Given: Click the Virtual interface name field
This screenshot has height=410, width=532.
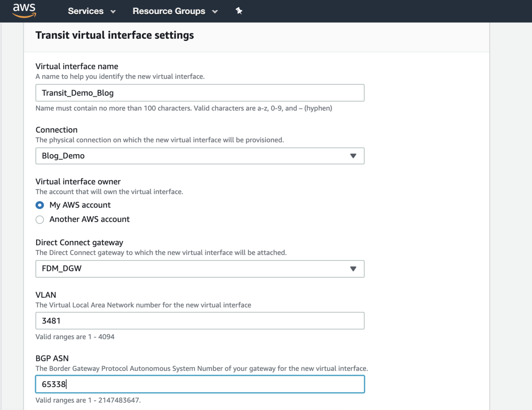Looking at the screenshot, I should coord(200,93).
